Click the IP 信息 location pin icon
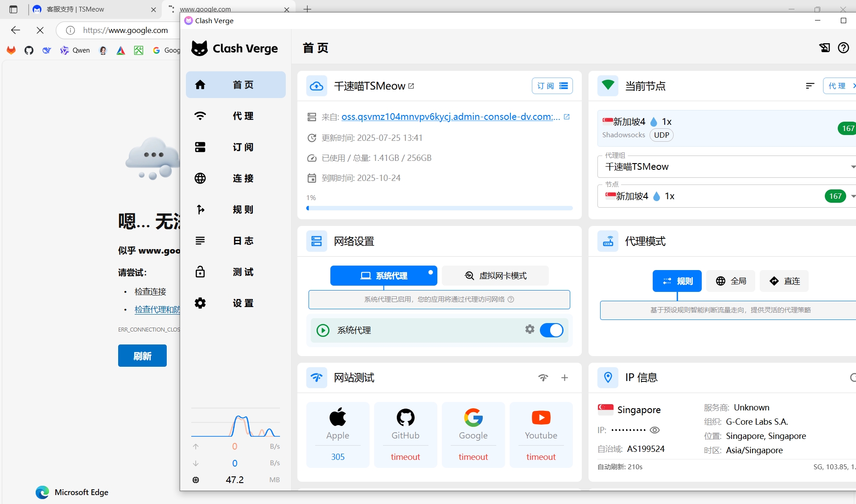This screenshot has width=856, height=504. [x=608, y=377]
